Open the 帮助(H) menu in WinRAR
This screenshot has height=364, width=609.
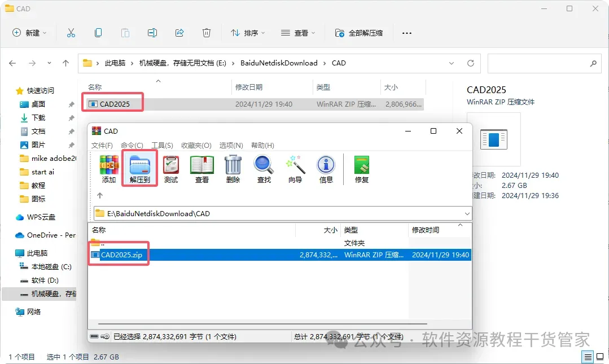(x=262, y=145)
